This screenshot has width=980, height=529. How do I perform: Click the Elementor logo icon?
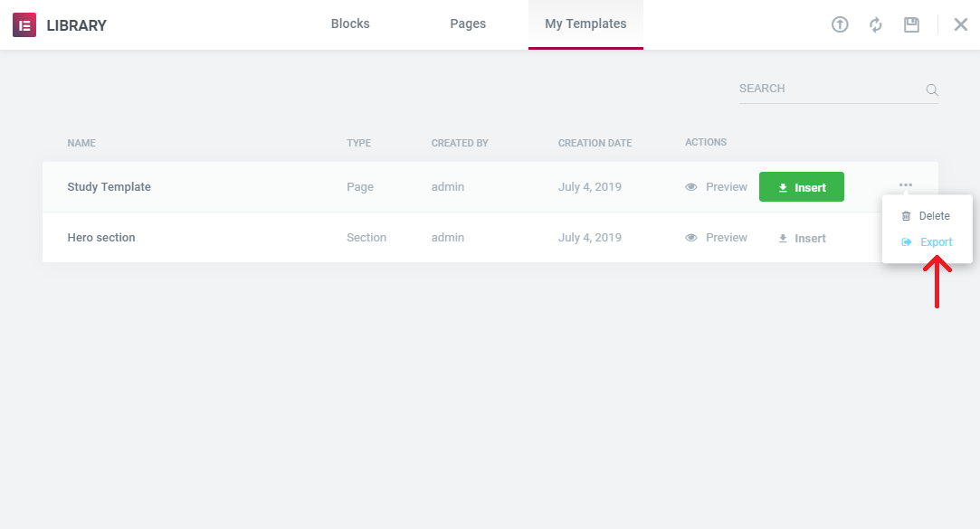tap(24, 25)
